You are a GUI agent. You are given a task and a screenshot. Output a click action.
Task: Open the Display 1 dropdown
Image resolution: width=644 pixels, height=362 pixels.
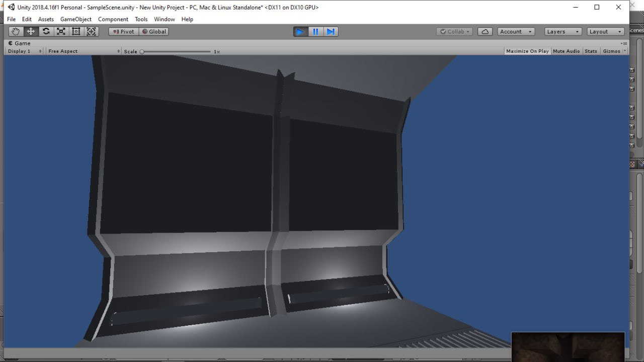(x=24, y=51)
